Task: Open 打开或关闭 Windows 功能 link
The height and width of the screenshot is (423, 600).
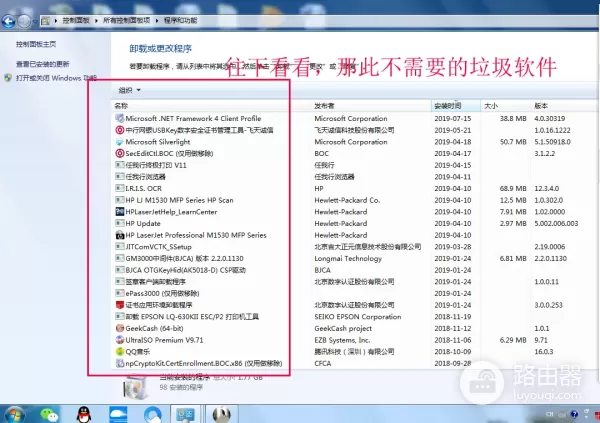Action: pyautogui.click(x=56, y=78)
